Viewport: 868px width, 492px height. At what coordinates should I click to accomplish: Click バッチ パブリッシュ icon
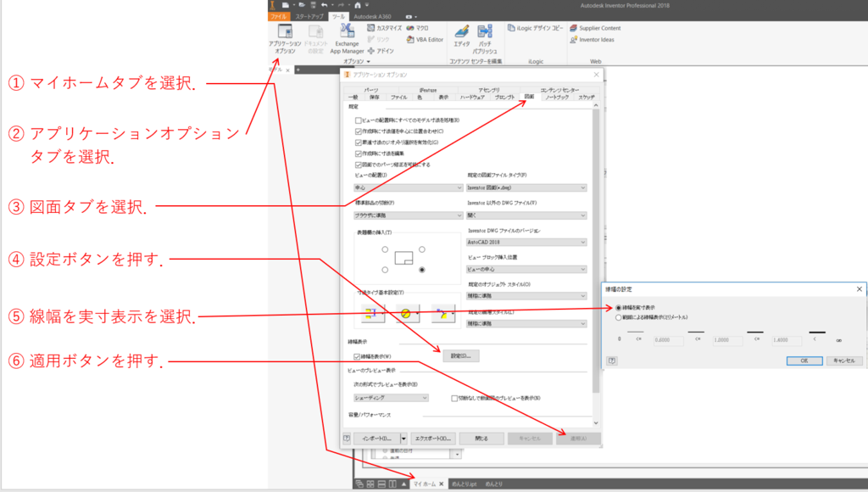point(485,39)
